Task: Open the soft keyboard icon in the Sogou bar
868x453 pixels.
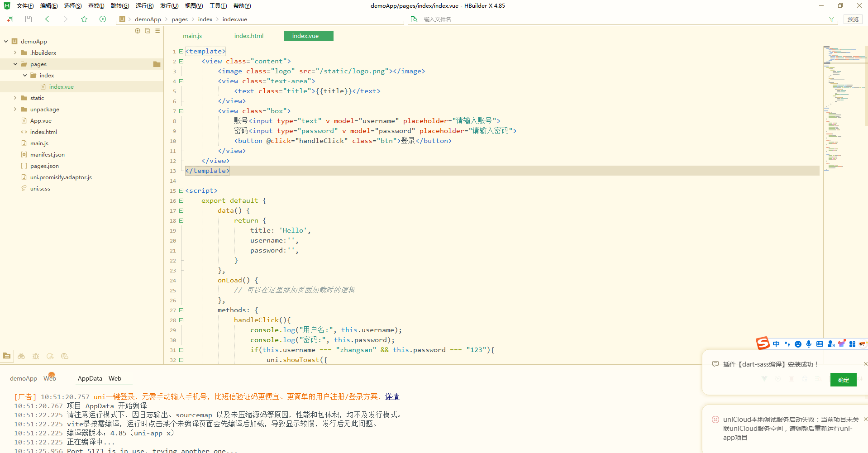Action: (x=820, y=344)
